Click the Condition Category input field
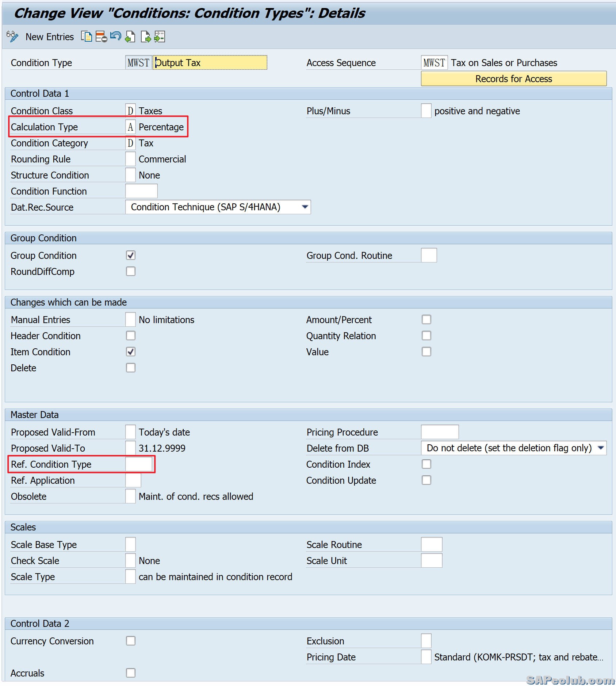616x686 pixels. (x=130, y=143)
